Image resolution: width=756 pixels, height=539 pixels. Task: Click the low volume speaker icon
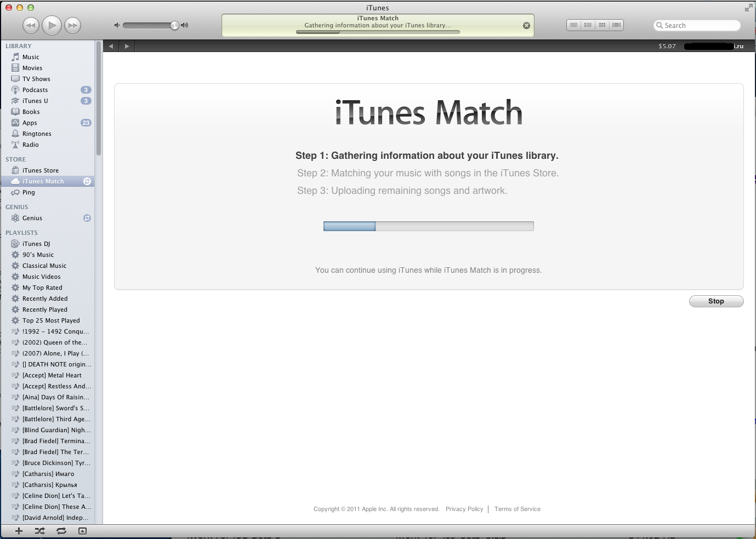pyautogui.click(x=116, y=25)
